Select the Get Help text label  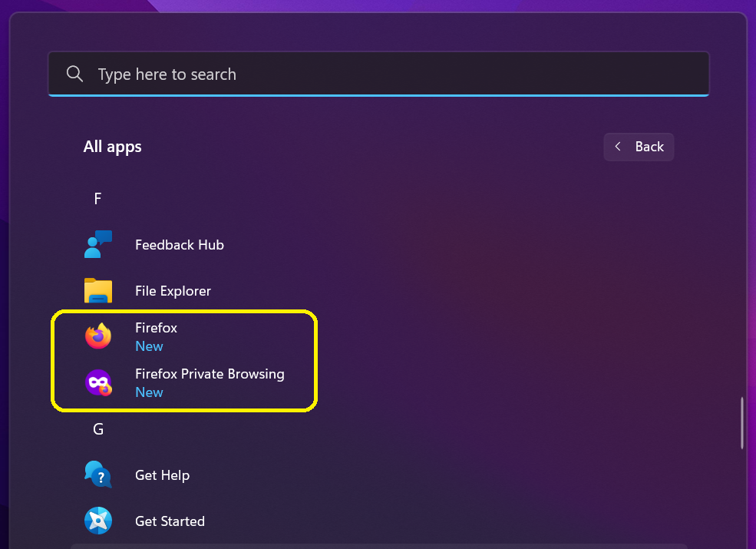162,475
